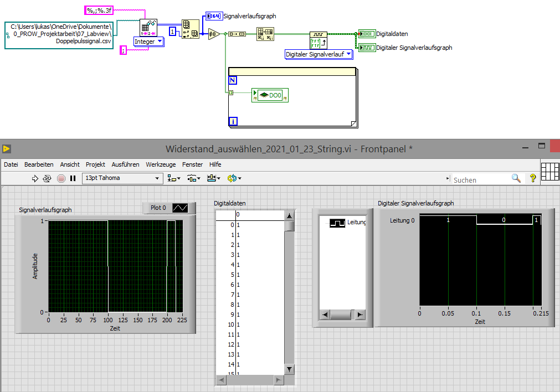560x392 pixels.
Task: Open the Reorder tool
Action: pyautogui.click(x=234, y=178)
